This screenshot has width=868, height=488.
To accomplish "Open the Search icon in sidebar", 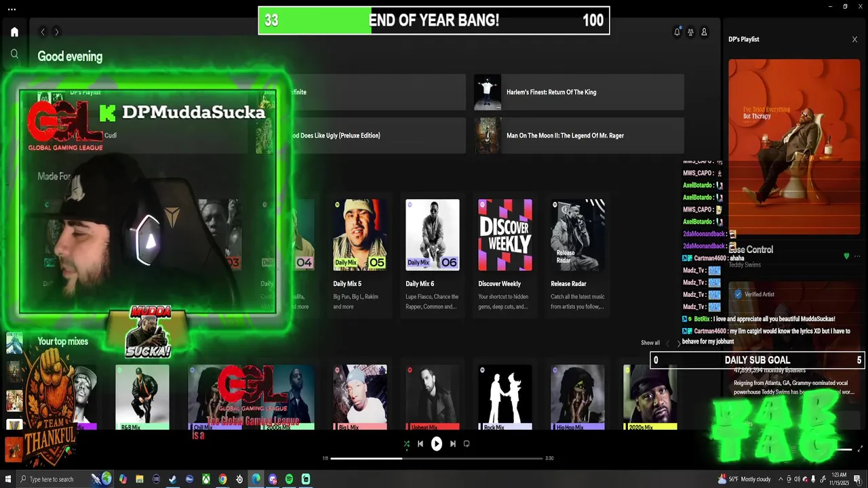I will [14, 54].
